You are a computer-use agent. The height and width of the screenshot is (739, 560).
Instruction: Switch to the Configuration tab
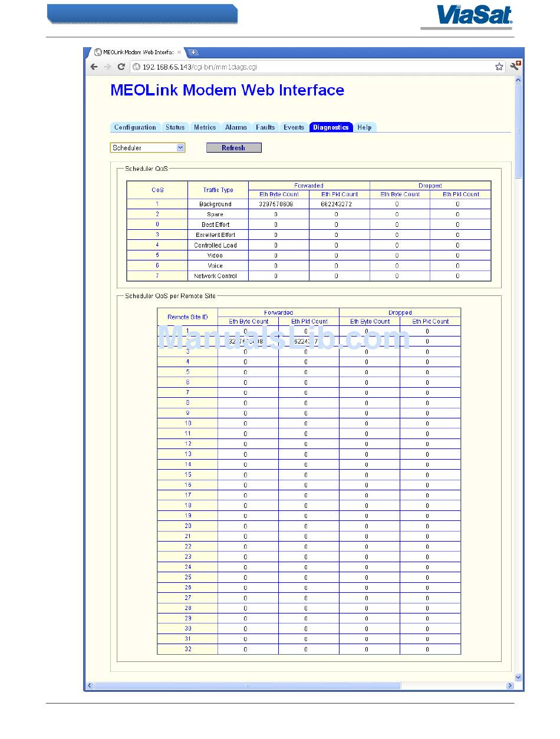(135, 127)
